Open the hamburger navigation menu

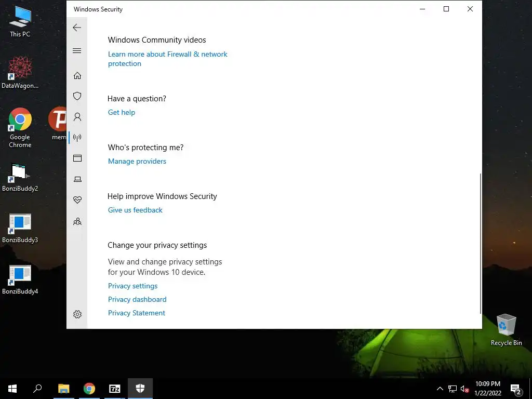tap(77, 50)
